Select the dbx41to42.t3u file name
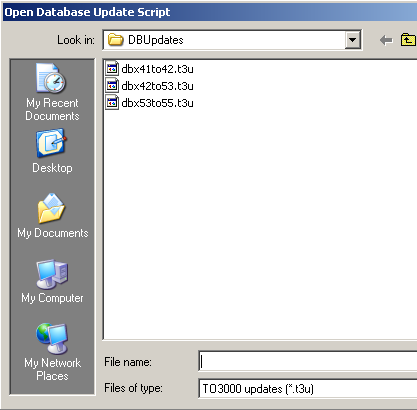Image resolution: width=417 pixels, height=410 pixels. (x=157, y=69)
